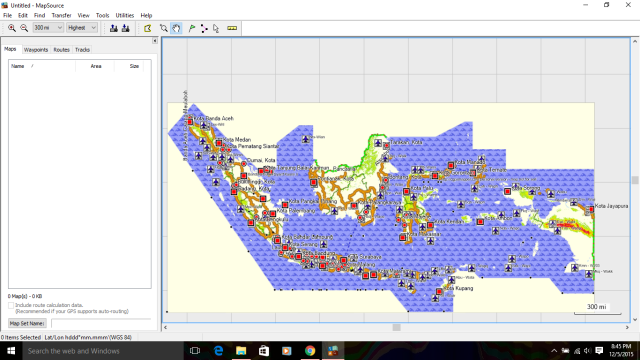
Task: Click the Kota Medan city marker
Action: (219, 143)
